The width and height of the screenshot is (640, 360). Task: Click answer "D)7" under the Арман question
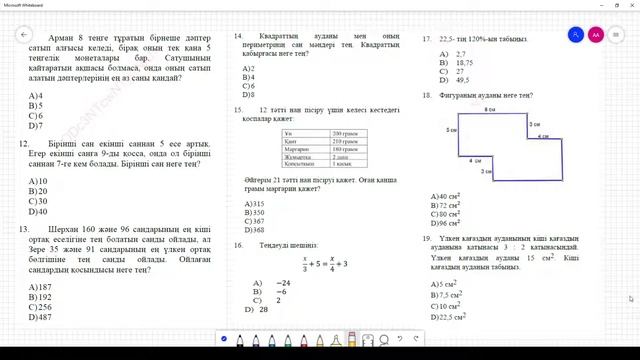[36, 126]
